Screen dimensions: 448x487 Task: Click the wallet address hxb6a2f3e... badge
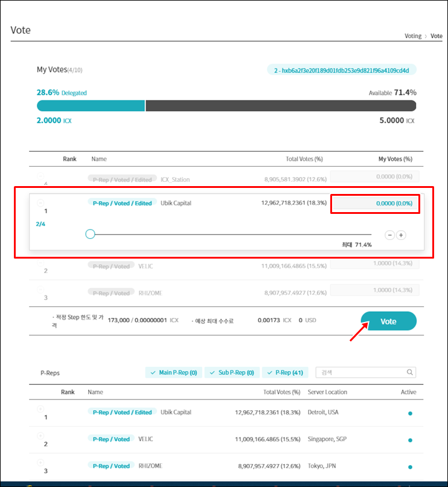click(342, 70)
